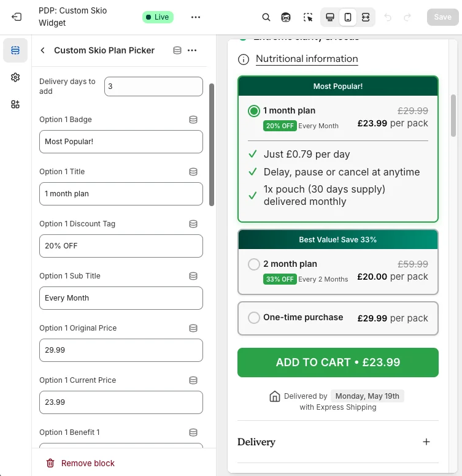Expand the Delivery accordion with plus icon
This screenshot has height=476, width=462.
(x=426, y=442)
